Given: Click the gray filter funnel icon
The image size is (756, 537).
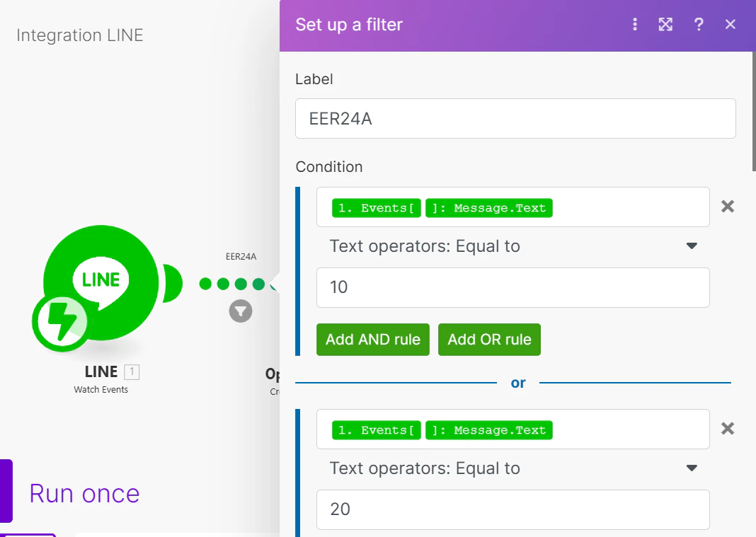Looking at the screenshot, I should coord(241,311).
